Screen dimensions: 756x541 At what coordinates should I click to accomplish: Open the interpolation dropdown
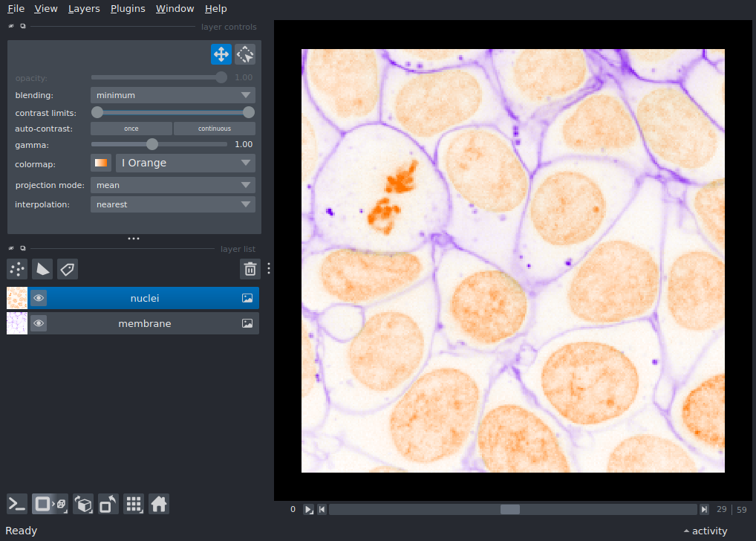[172, 204]
